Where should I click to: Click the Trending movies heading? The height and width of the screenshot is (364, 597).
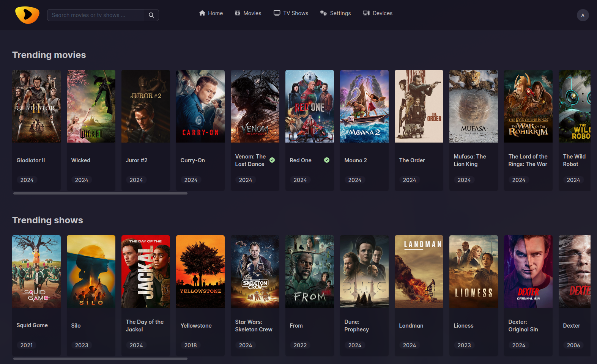click(x=49, y=55)
